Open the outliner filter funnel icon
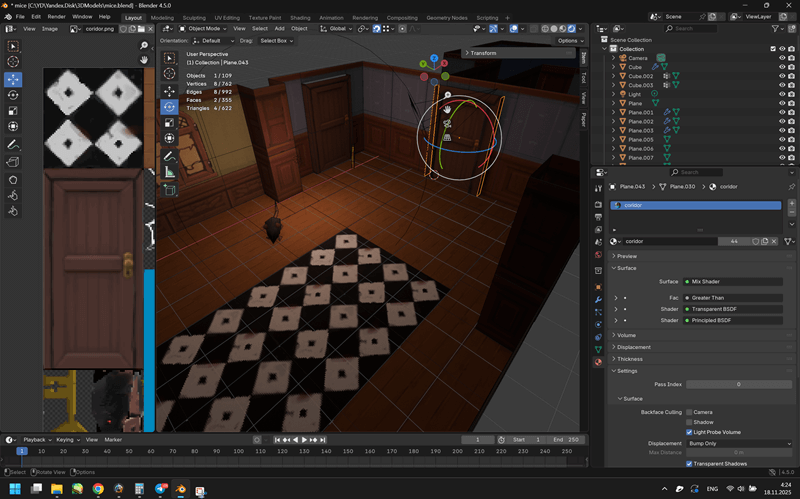This screenshot has width=800, height=499. coord(773,28)
